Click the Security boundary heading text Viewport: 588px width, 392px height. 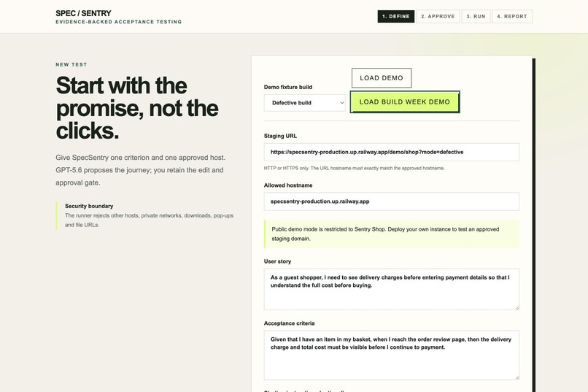[89, 206]
